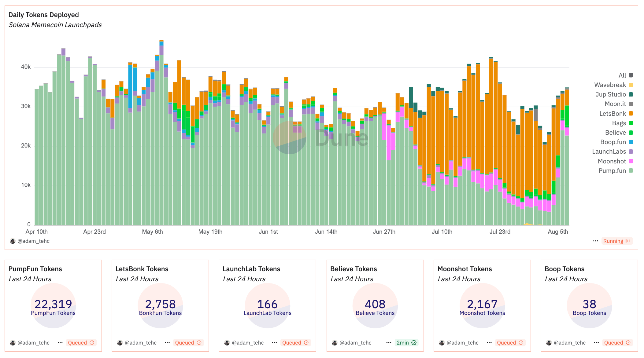The image size is (644, 358).
Task: Open three-dot menu on Believe Tokens card
Action: point(389,343)
